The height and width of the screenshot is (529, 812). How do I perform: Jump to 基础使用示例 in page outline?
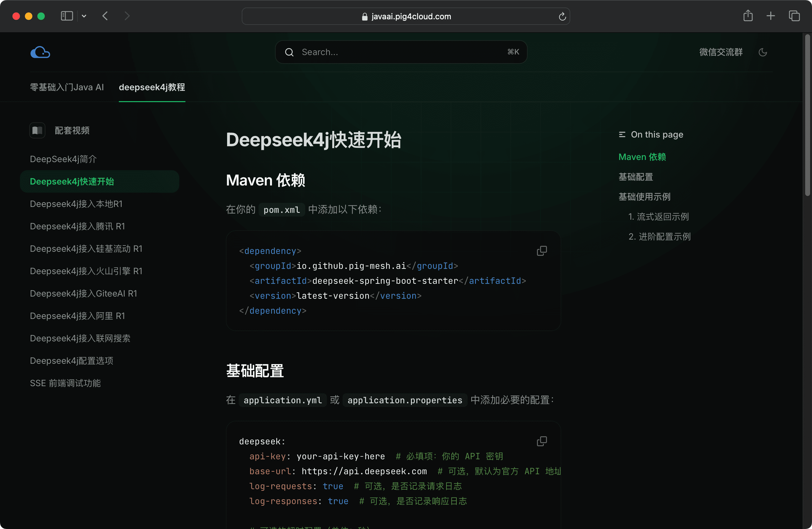pyautogui.click(x=645, y=197)
